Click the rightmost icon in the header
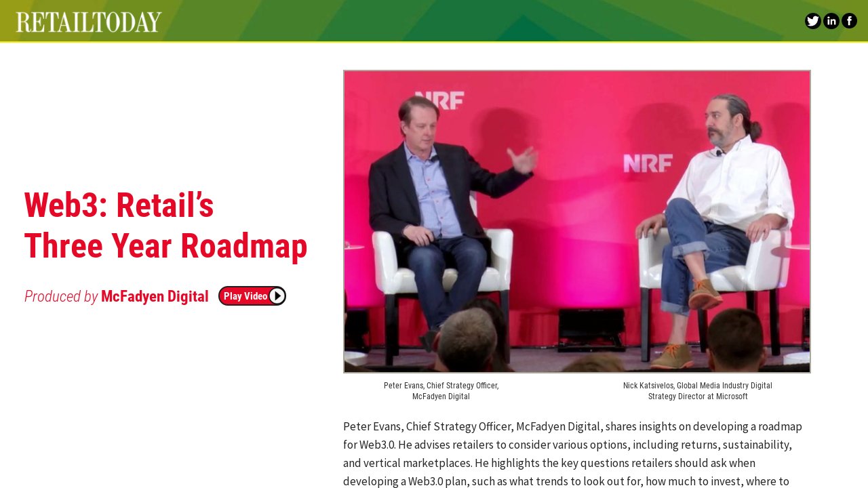Screen dimensions: 868x488 point(849,20)
